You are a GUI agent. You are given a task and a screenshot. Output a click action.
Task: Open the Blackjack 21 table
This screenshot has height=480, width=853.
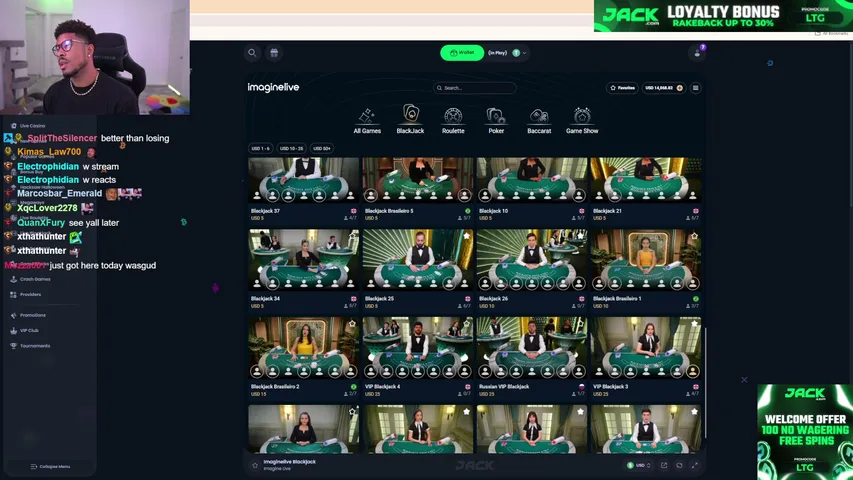point(646,180)
